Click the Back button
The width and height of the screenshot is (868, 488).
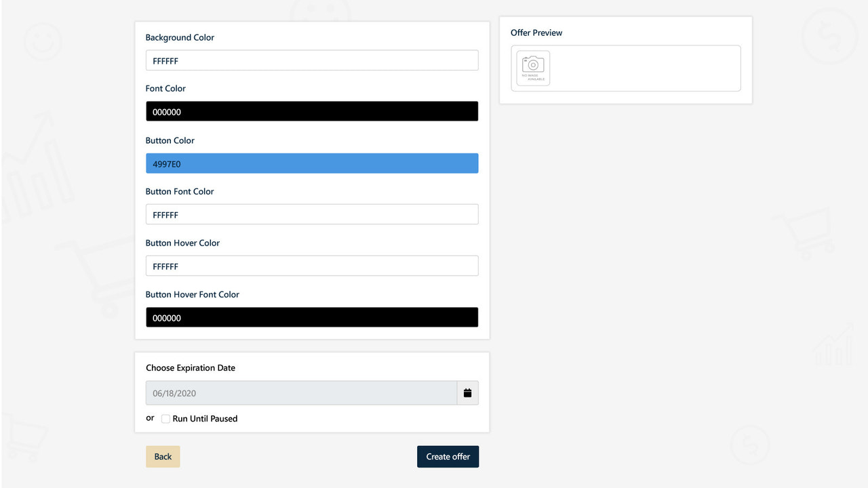(163, 456)
